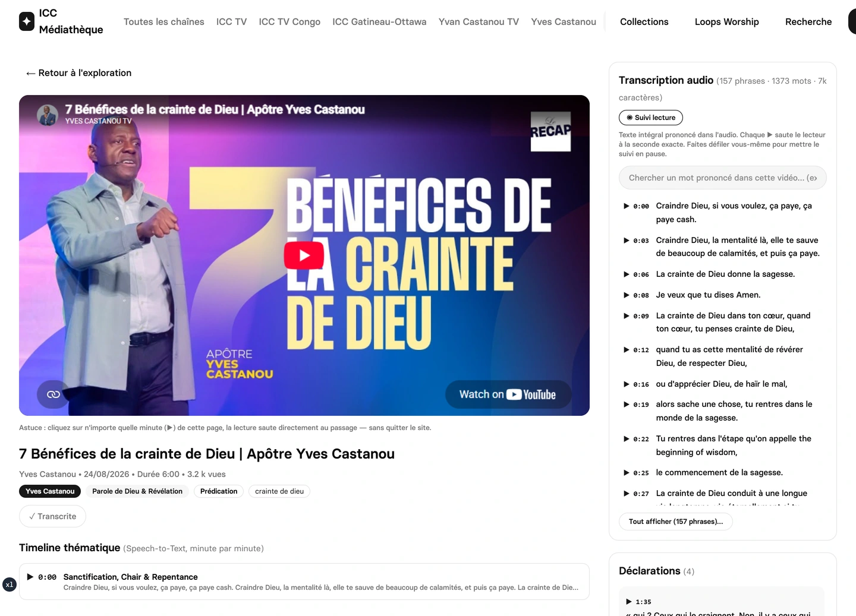Go to Loops Worship
Image resolution: width=856 pixels, height=616 pixels.
(x=727, y=22)
